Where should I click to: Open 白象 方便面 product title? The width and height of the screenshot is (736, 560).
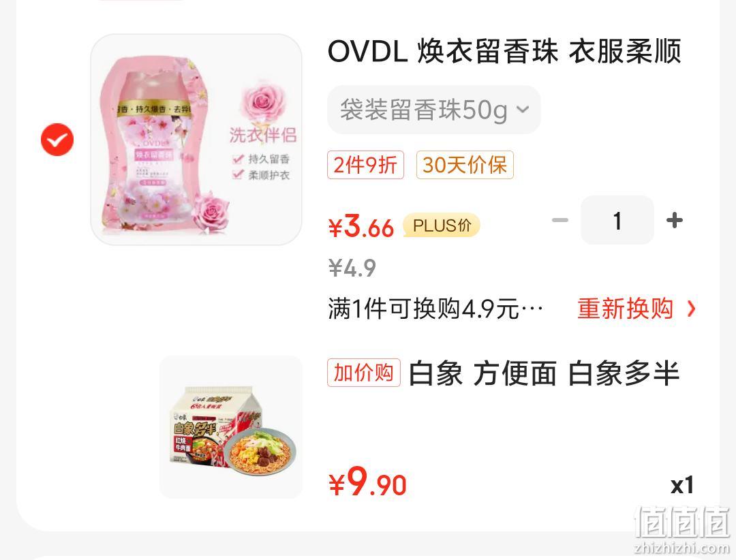coord(544,373)
